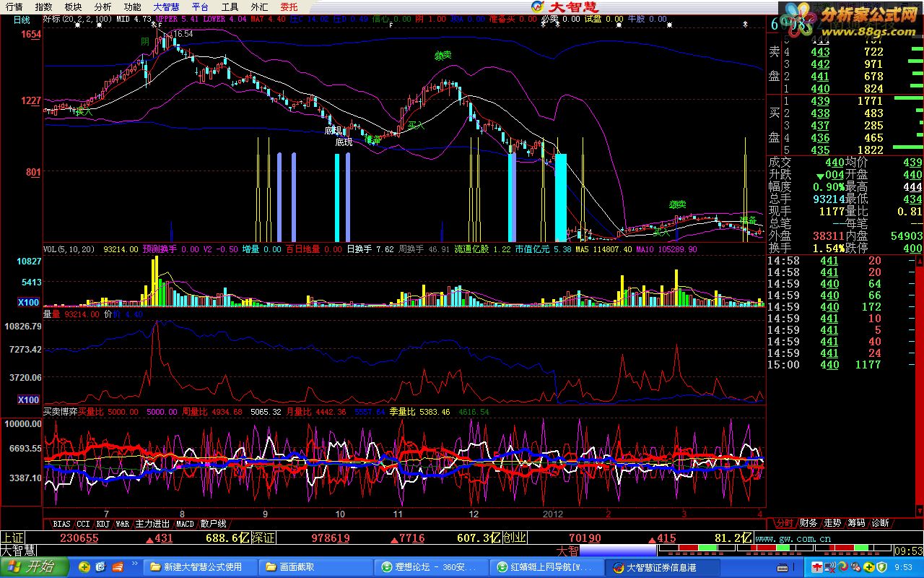Click the VOL(5,10,20) indicator name

69,249
